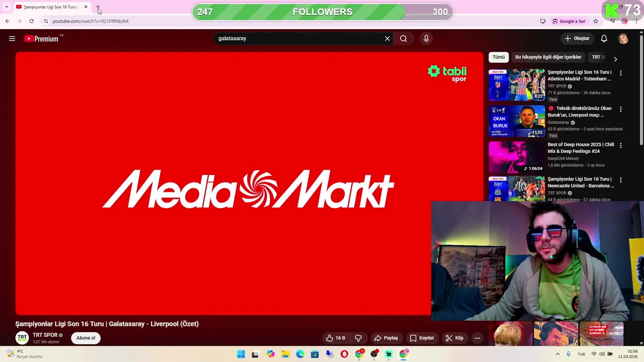Viewport: 644px width, 362px height.
Task: Open options for Best of Deep House video
Action: (620, 145)
